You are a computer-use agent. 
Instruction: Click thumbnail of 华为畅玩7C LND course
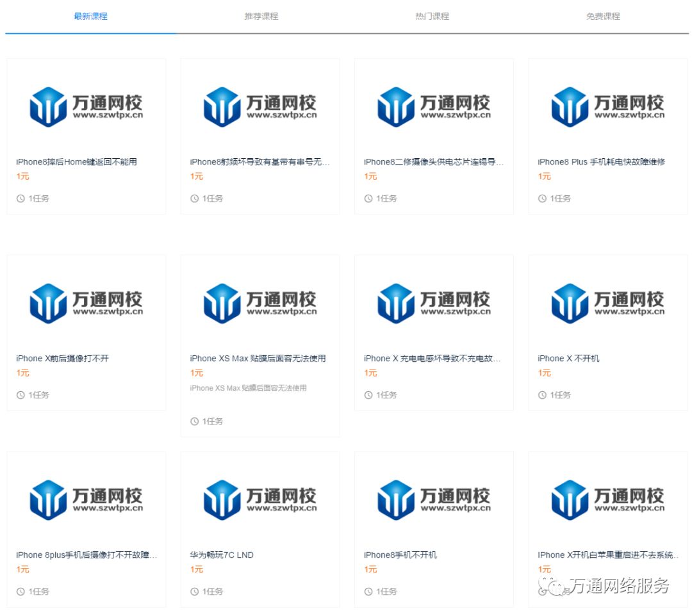point(260,500)
